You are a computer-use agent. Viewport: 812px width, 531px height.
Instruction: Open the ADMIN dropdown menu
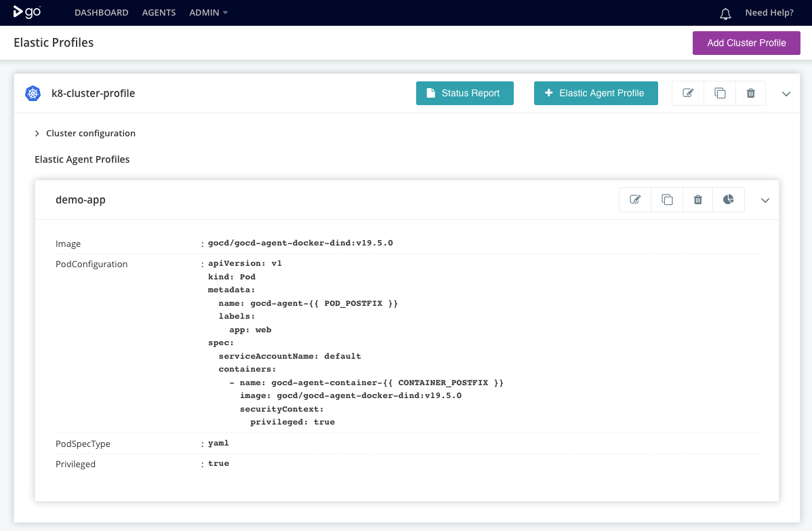pyautogui.click(x=207, y=12)
